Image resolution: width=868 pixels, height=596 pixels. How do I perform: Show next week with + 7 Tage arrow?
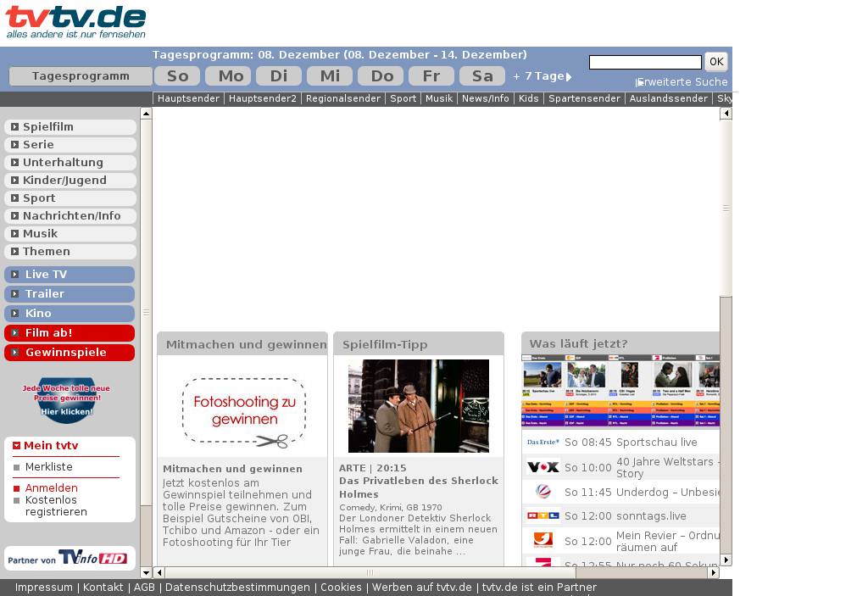pyautogui.click(x=569, y=76)
